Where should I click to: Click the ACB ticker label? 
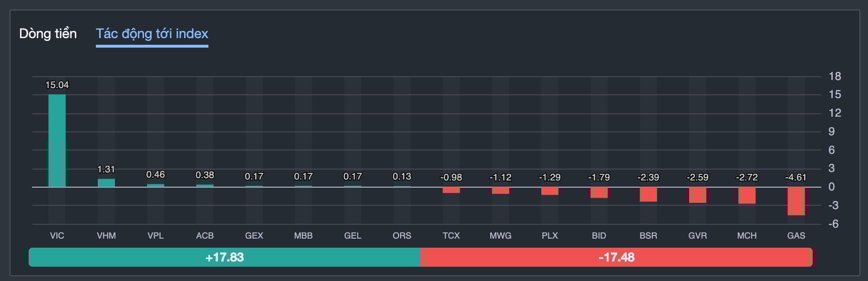click(x=205, y=236)
